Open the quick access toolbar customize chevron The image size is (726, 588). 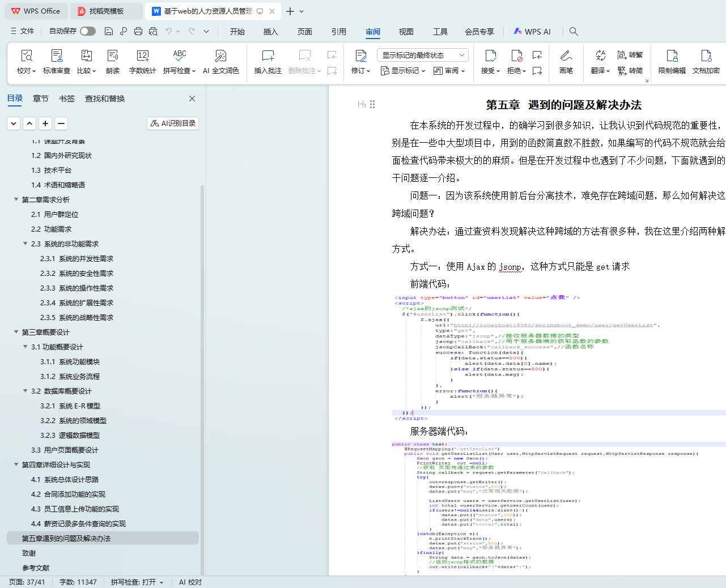[x=206, y=31]
